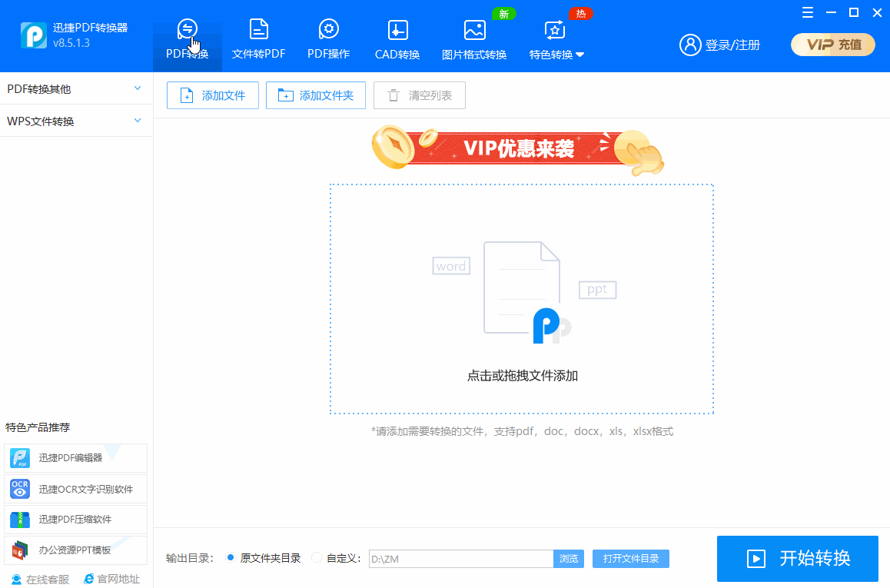Collapse the PDF转换其他 sidebar section
The width and height of the screenshot is (890, 588).
(75, 88)
